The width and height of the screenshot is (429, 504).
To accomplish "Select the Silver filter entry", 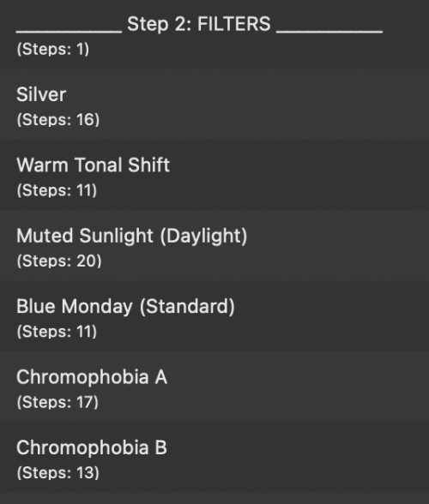I will coord(214,105).
